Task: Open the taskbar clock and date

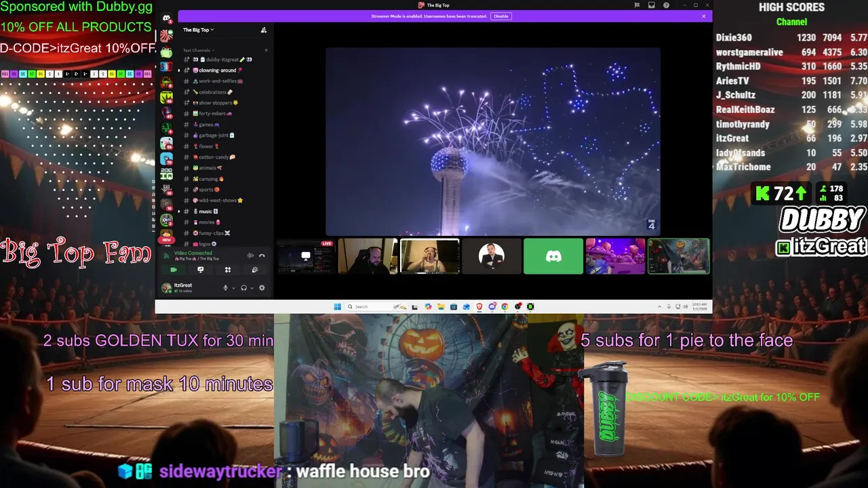Action: [x=698, y=307]
